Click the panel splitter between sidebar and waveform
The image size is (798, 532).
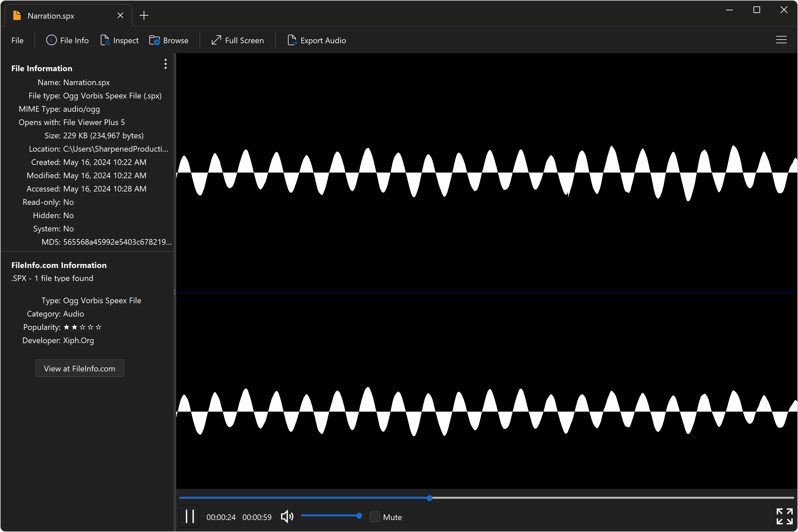click(x=175, y=292)
